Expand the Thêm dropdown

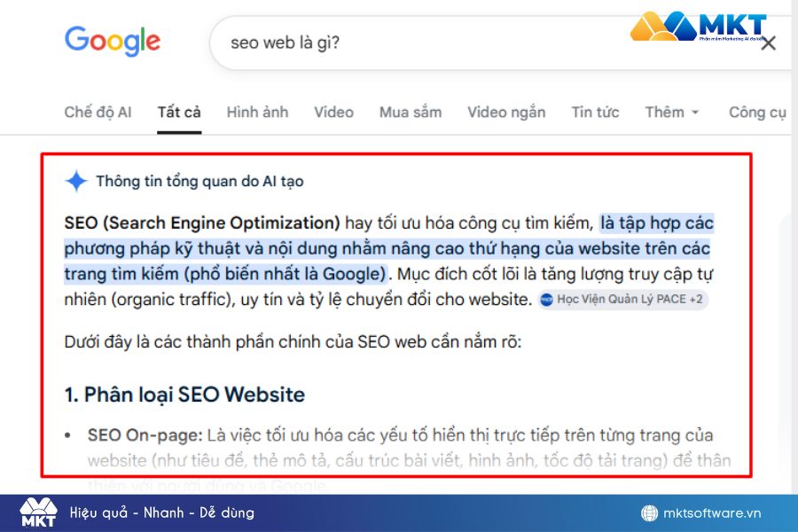tap(672, 112)
